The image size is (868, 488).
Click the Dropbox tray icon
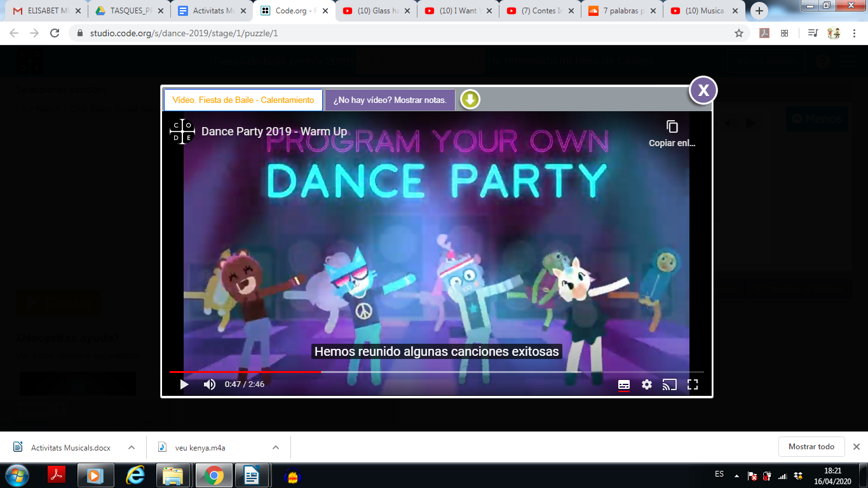[798, 475]
